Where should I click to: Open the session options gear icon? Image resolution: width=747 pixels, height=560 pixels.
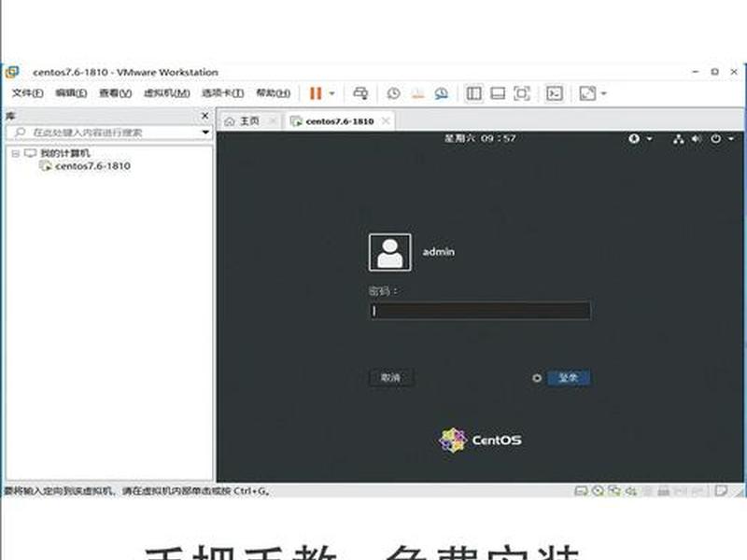537,378
